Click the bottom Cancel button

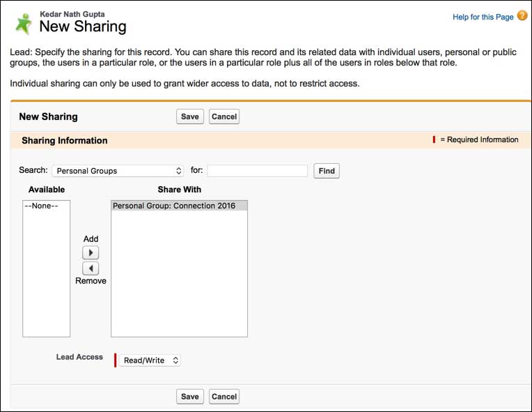pyautogui.click(x=224, y=397)
